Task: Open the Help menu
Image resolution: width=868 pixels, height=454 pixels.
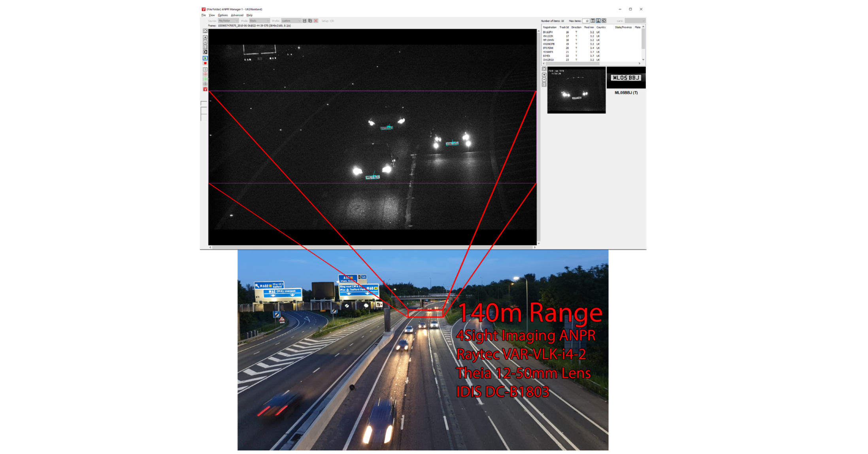Action: pos(249,15)
